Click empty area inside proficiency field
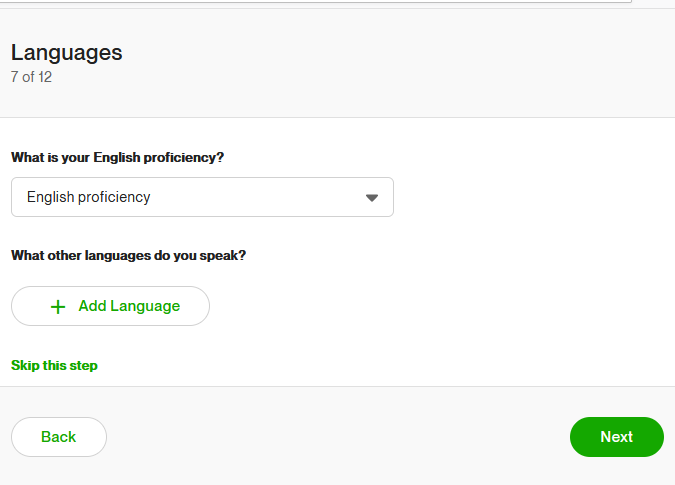This screenshot has width=675, height=485. (x=258, y=197)
